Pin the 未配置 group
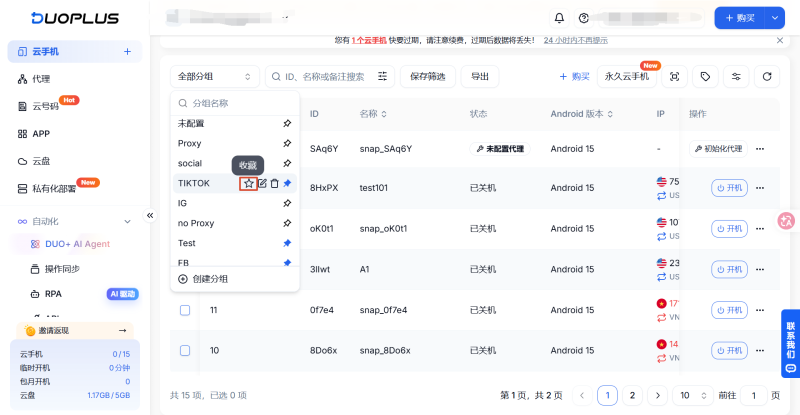The height and width of the screenshot is (415, 800). point(287,124)
